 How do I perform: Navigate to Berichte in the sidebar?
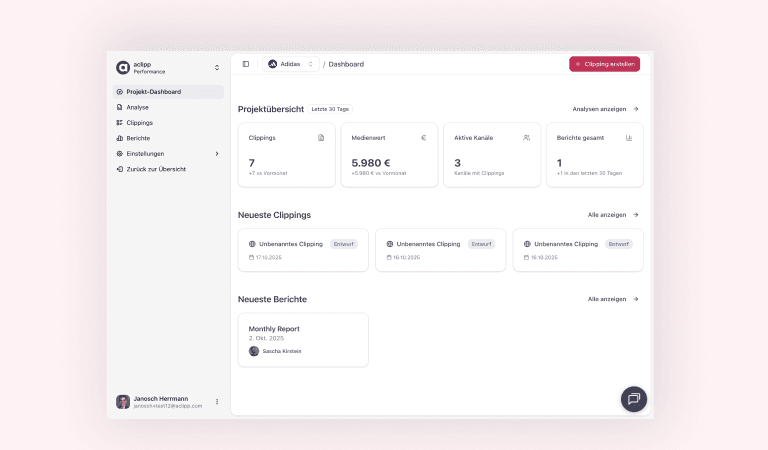[139, 138]
